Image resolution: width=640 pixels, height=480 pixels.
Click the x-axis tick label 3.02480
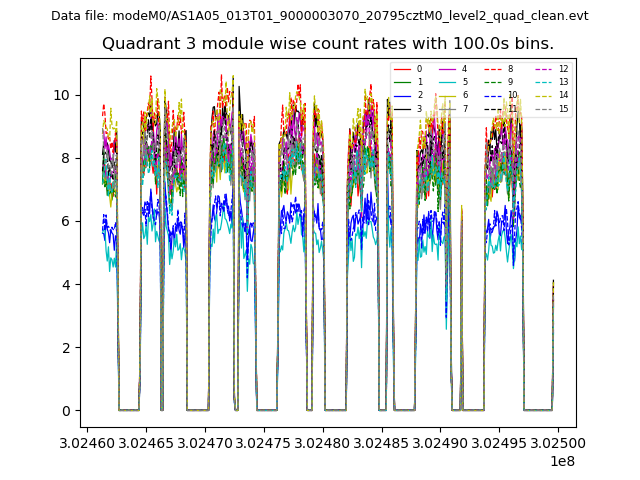[323, 443]
